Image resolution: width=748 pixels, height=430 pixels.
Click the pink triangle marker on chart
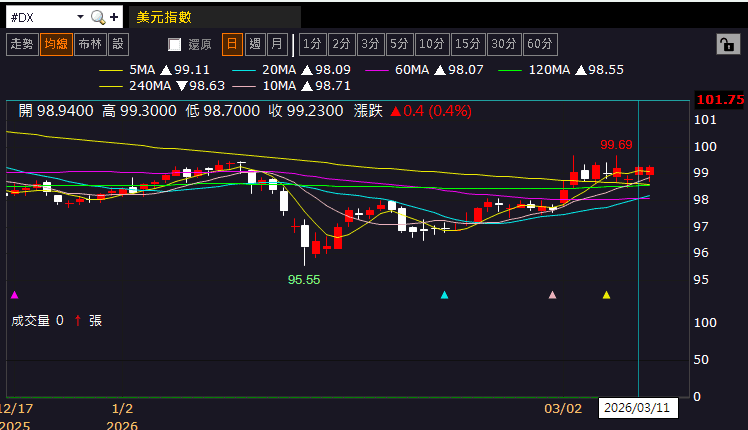click(x=552, y=295)
